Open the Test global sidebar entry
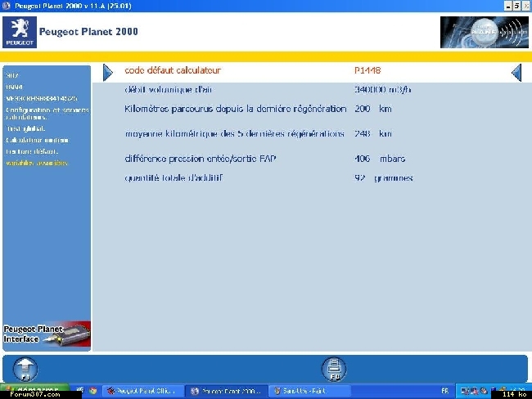This screenshot has width=532, height=399. [25, 129]
